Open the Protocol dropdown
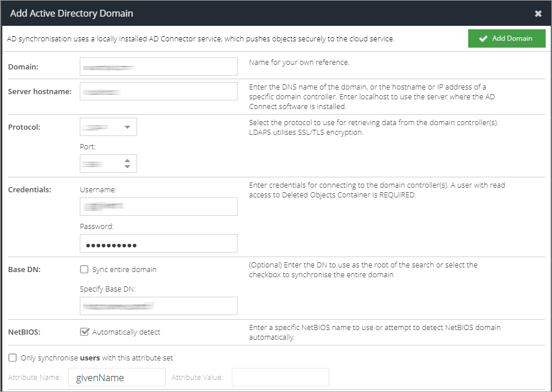The height and width of the screenshot is (392, 552). 108,127
